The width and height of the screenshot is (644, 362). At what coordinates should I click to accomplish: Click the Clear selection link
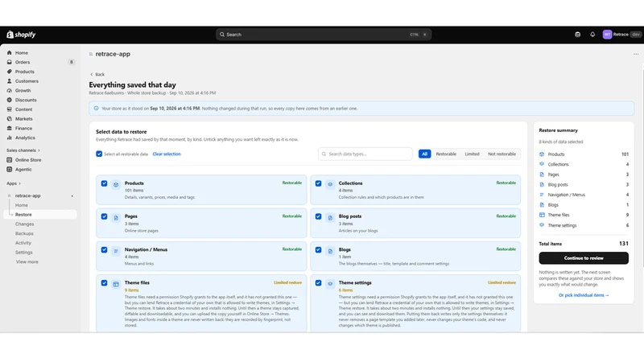point(167,154)
